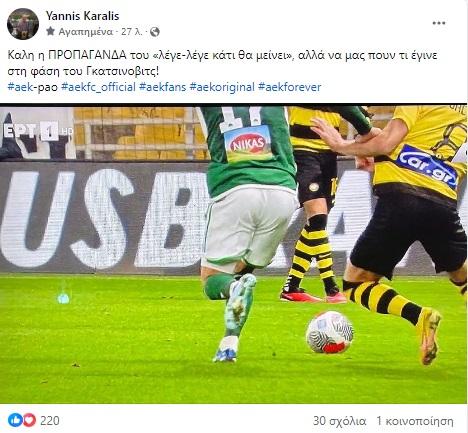Click the public audience globe icon
The width and height of the screenshot is (468, 433).
pyautogui.click(x=154, y=32)
